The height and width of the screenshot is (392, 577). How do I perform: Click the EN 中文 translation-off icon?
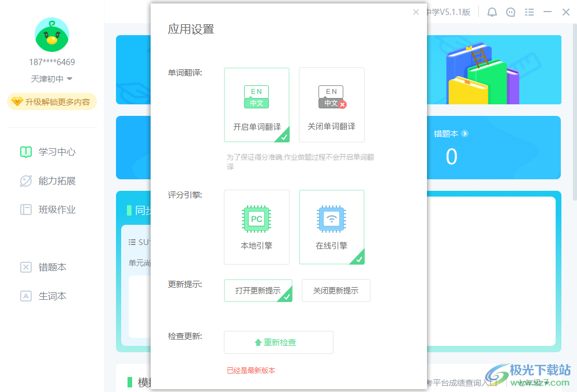tap(332, 97)
